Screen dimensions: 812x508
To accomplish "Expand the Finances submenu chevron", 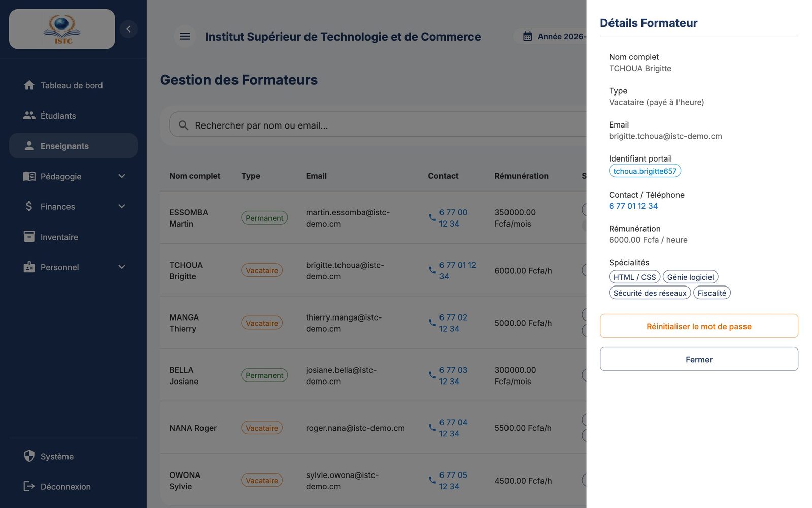I will click(x=122, y=206).
